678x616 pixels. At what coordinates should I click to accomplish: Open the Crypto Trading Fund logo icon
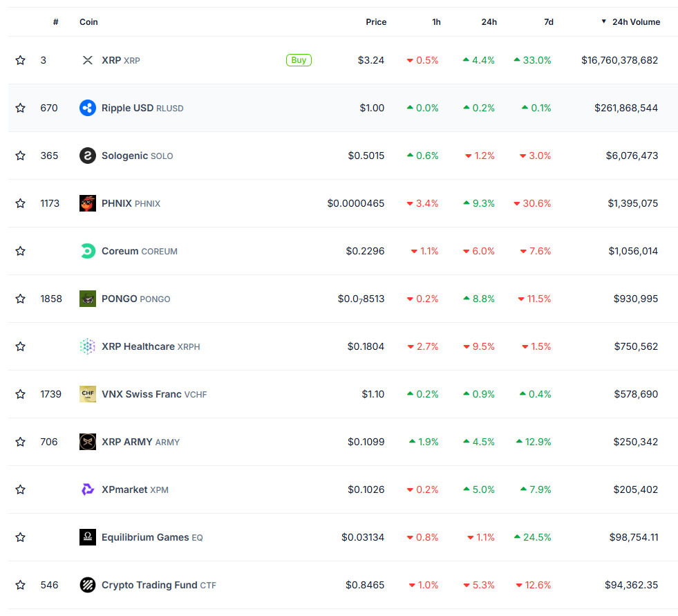88,585
